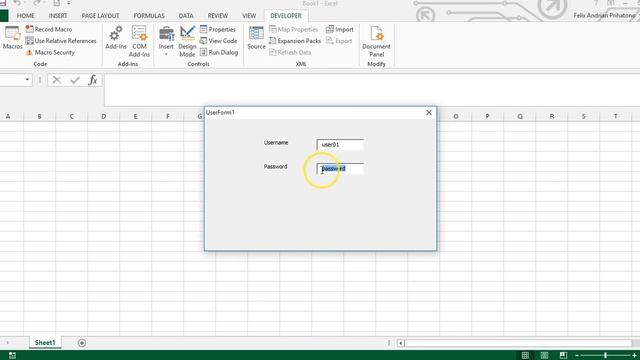Select column A header

[x=7, y=116]
